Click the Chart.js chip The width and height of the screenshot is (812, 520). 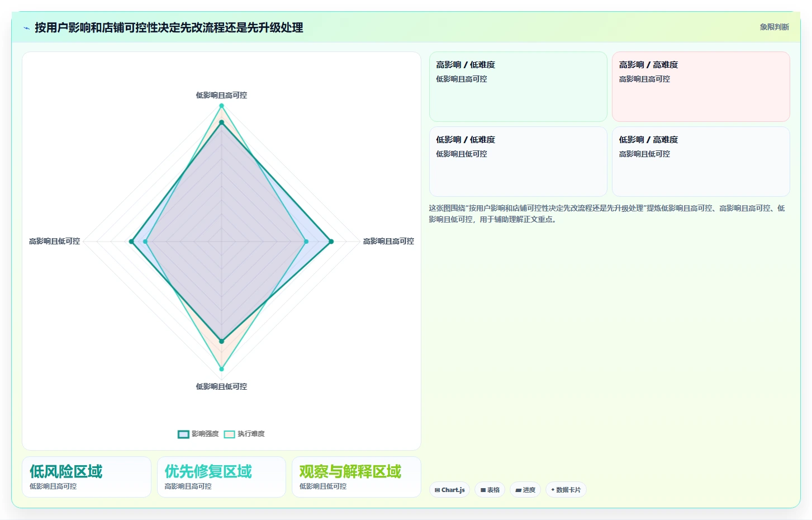[x=449, y=490]
